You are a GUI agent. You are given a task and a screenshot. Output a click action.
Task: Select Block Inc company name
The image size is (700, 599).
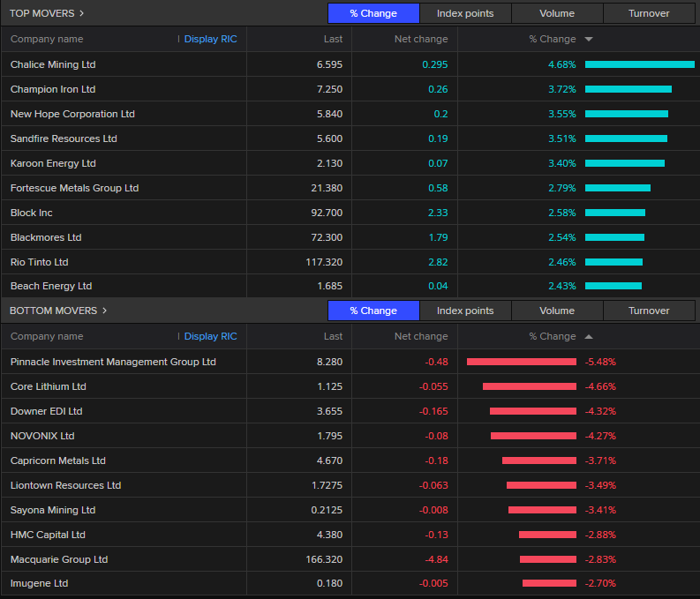click(31, 213)
